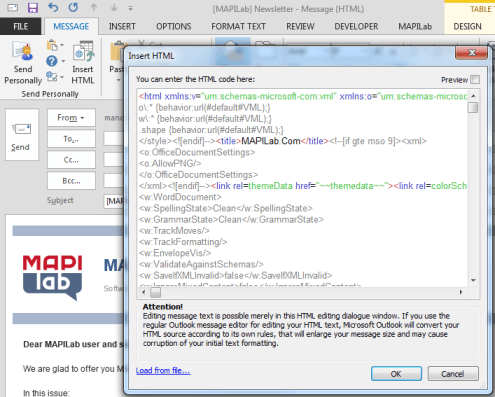
Task: Click the globe with checkmark icon
Action: point(52,77)
